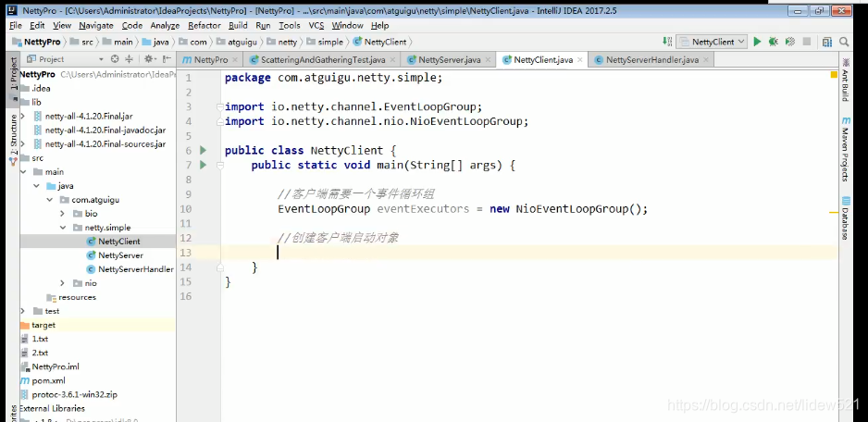Click the yellow warning stripe marker
Screen dimensions: 868x422
(834, 212)
